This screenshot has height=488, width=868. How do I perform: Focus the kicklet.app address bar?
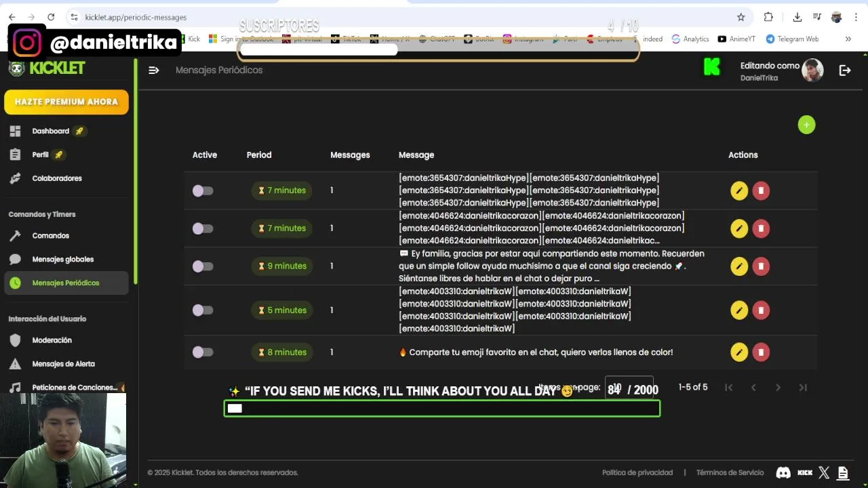407,17
